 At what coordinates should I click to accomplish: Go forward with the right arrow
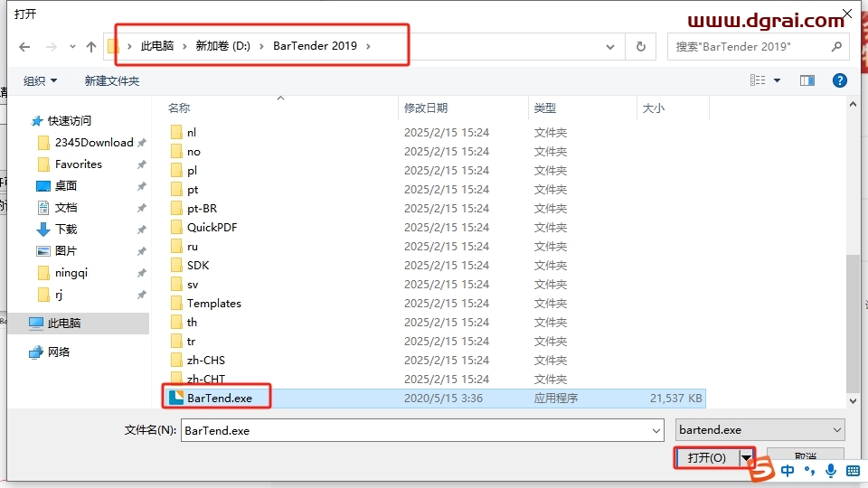(52, 46)
